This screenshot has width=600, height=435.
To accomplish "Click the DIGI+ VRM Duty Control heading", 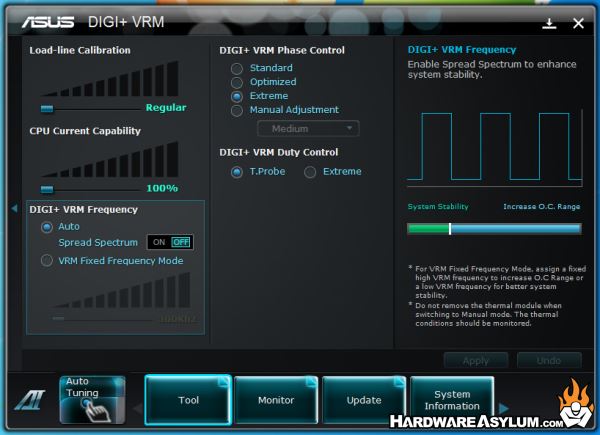I will 279,152.
